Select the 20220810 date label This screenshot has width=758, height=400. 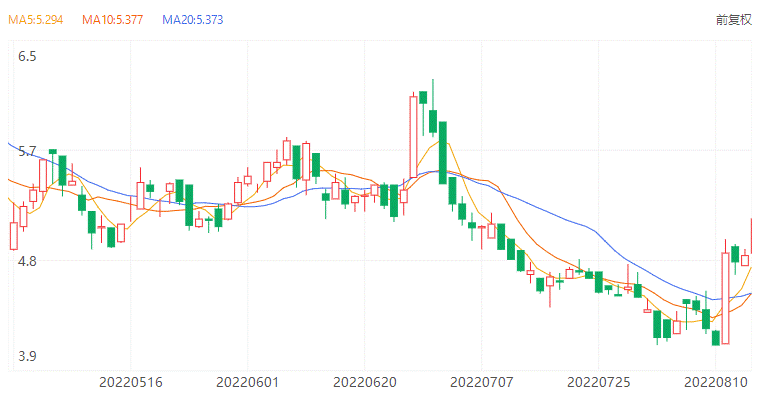coord(714,382)
